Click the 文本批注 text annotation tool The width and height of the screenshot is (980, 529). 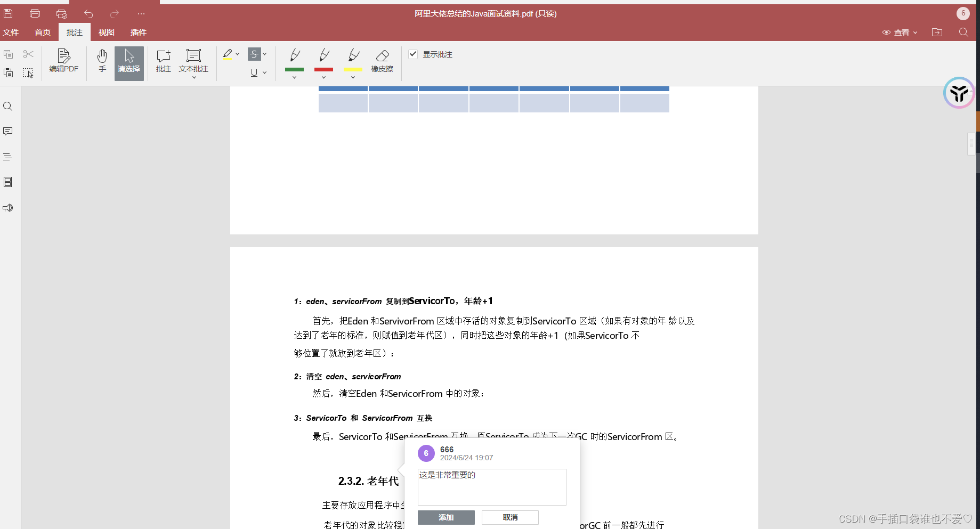pyautogui.click(x=193, y=61)
